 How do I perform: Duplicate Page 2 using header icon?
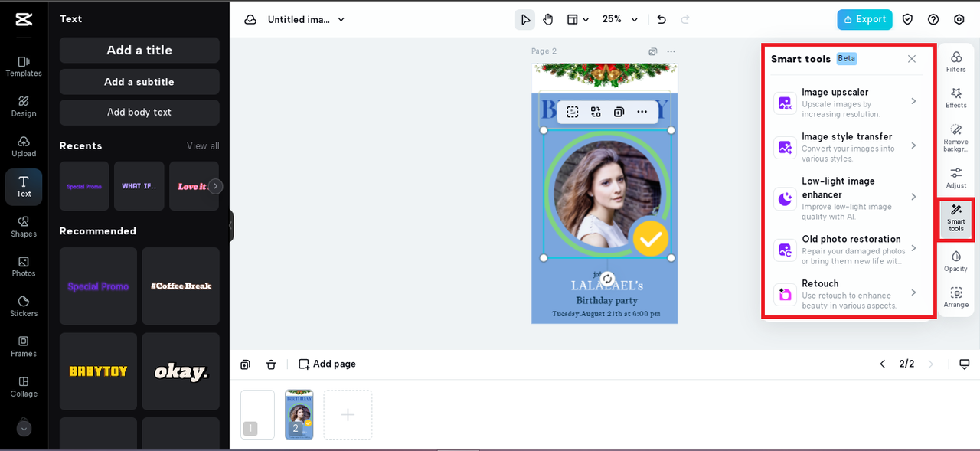[652, 51]
